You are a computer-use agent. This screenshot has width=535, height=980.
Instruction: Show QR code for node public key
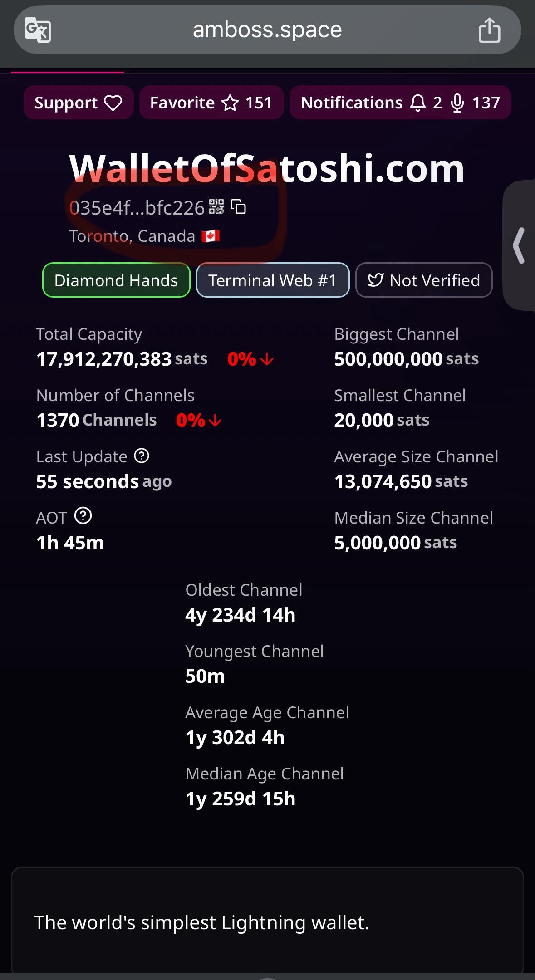[216, 207]
